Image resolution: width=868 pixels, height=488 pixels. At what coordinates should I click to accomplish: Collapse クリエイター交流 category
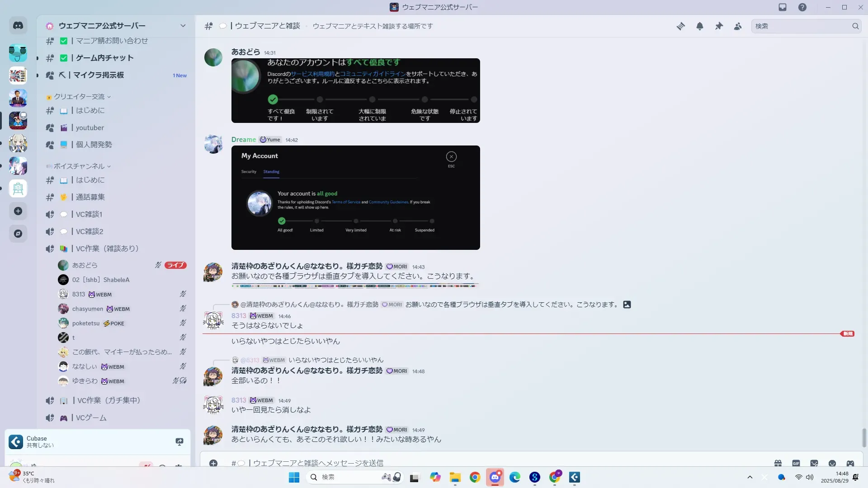(79, 97)
